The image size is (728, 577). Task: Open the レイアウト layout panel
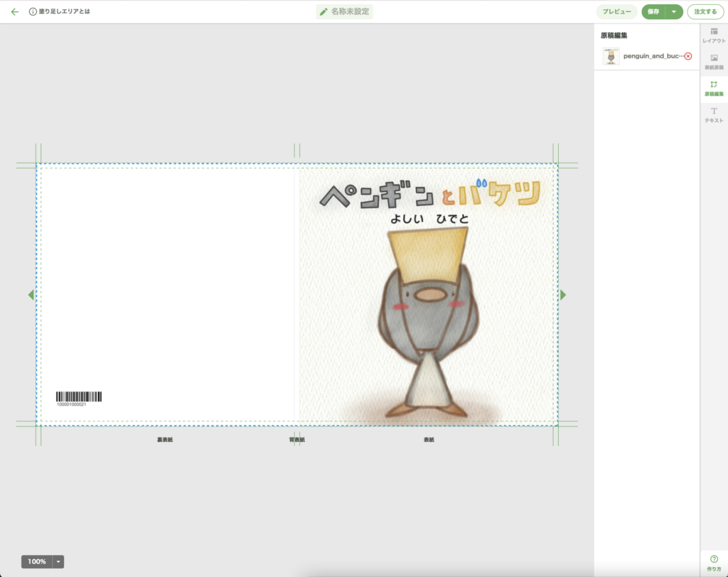[714, 36]
